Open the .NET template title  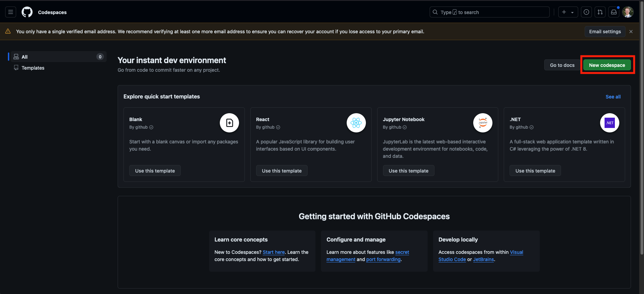point(515,119)
